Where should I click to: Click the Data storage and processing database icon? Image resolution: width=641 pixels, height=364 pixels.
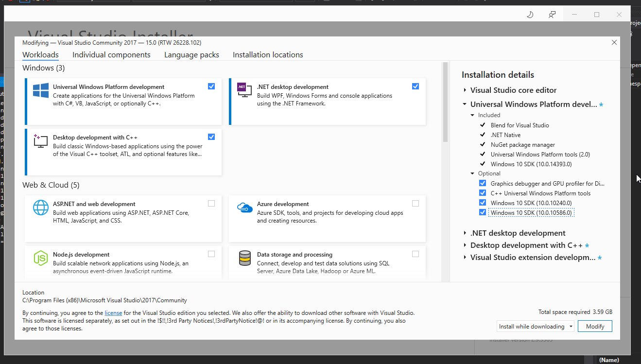point(244,258)
